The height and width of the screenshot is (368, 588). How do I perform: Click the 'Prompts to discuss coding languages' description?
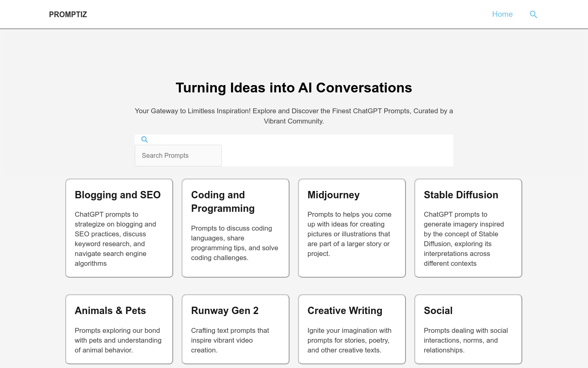tap(235, 243)
